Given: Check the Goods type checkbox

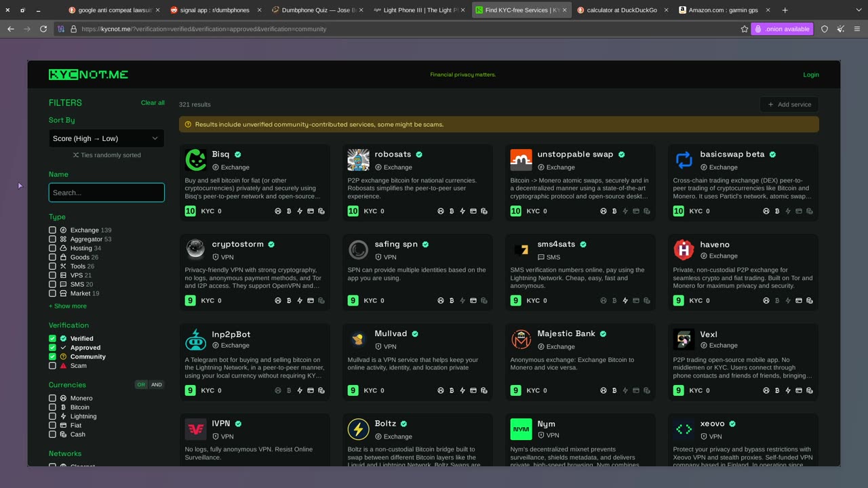Looking at the screenshot, I should [52, 258].
